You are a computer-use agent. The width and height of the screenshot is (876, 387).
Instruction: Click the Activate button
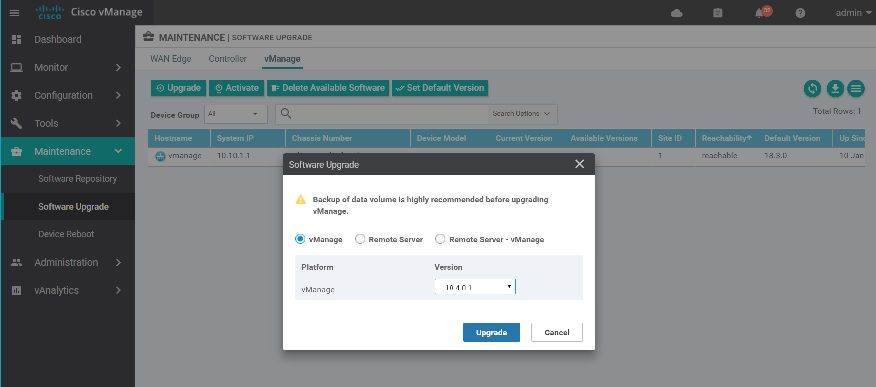237,88
